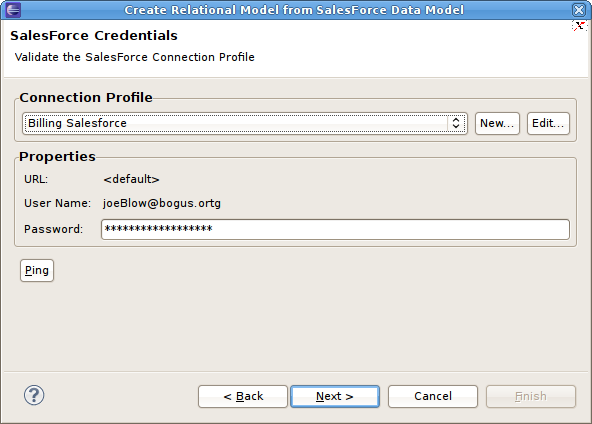Ping the SalesForce connection
The width and height of the screenshot is (592, 424).
point(37,270)
